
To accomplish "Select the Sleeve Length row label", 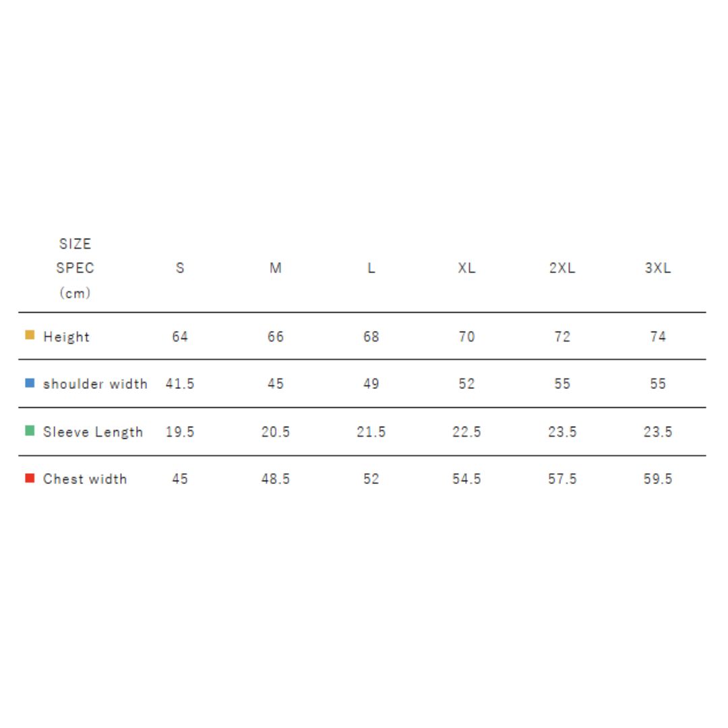I will 93,432.
